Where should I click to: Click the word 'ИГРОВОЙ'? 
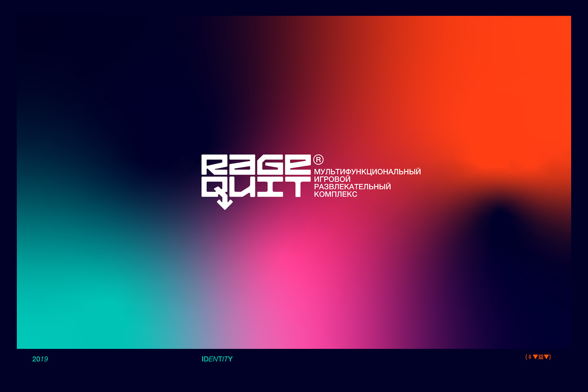[x=332, y=179]
